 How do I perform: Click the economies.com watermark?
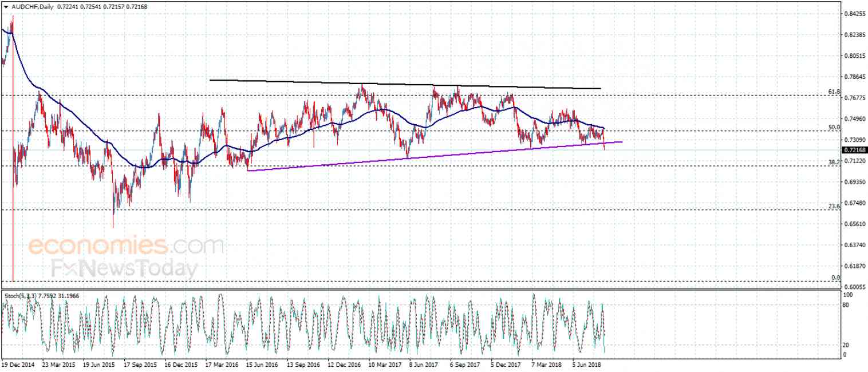[125, 246]
